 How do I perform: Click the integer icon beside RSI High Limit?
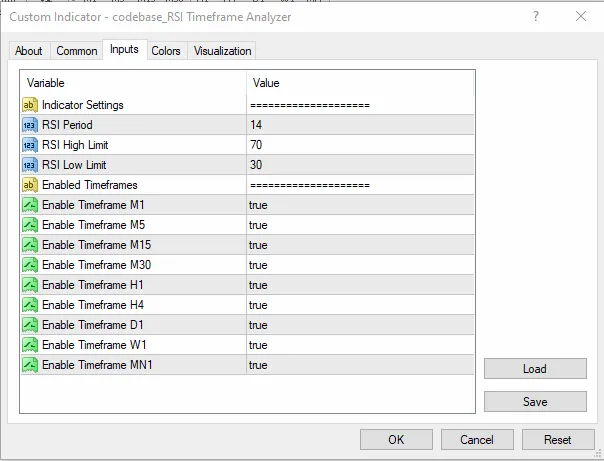click(30, 145)
